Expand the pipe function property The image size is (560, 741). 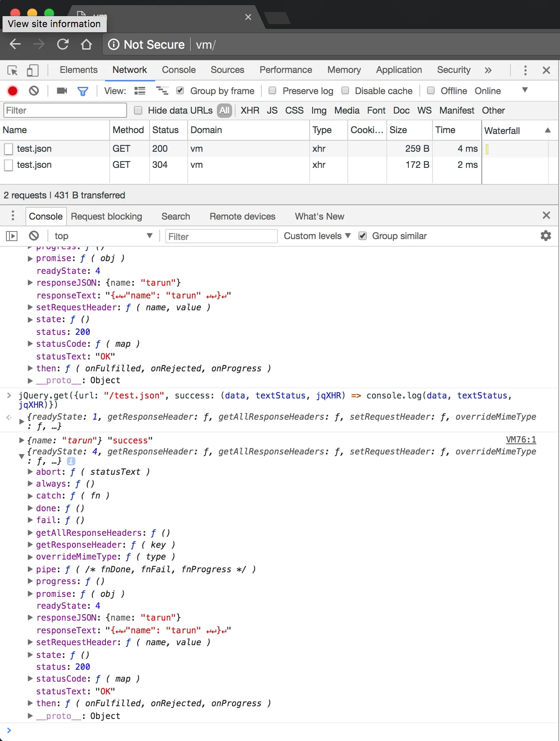pos(30,569)
